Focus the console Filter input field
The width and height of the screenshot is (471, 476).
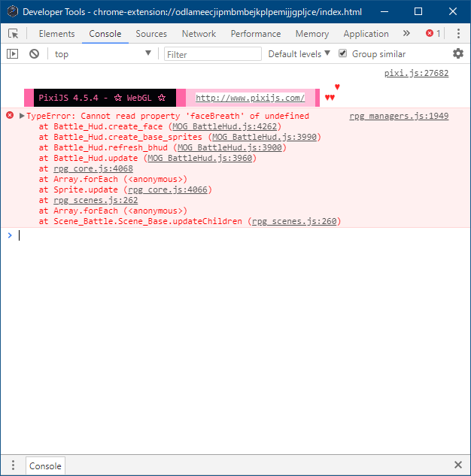[x=213, y=54]
